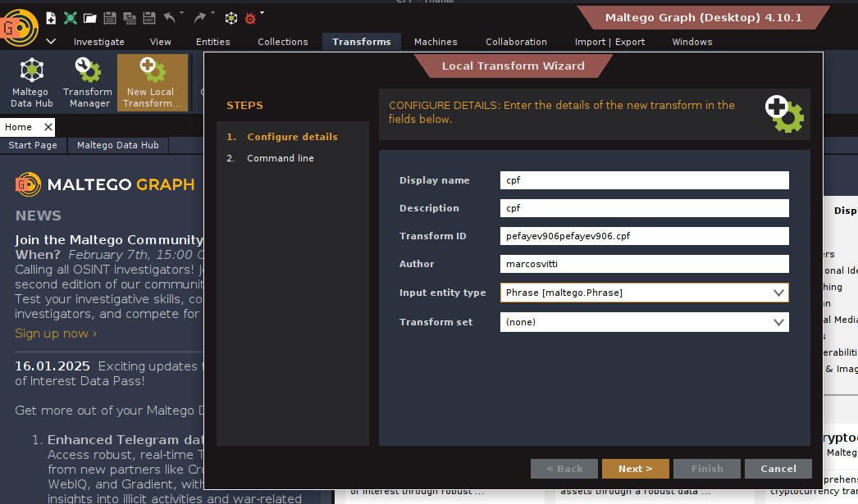Screen dimensions: 858x504
Task: Open the Transform Manager
Action: (x=87, y=83)
